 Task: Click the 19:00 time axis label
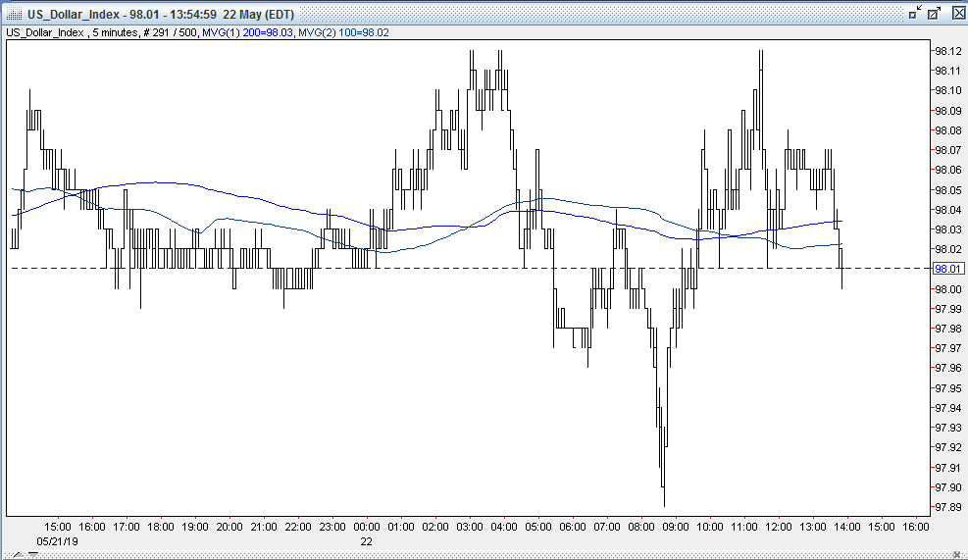pos(194,527)
